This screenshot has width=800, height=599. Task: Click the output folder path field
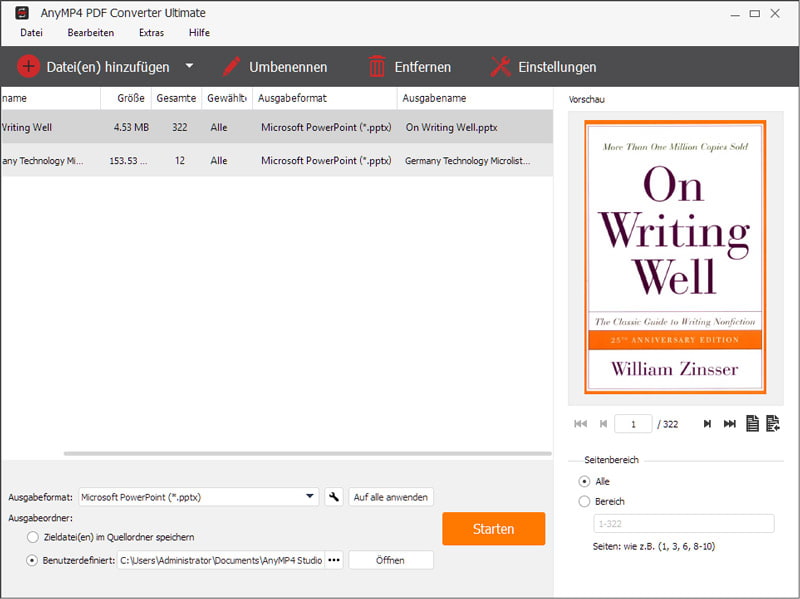221,560
